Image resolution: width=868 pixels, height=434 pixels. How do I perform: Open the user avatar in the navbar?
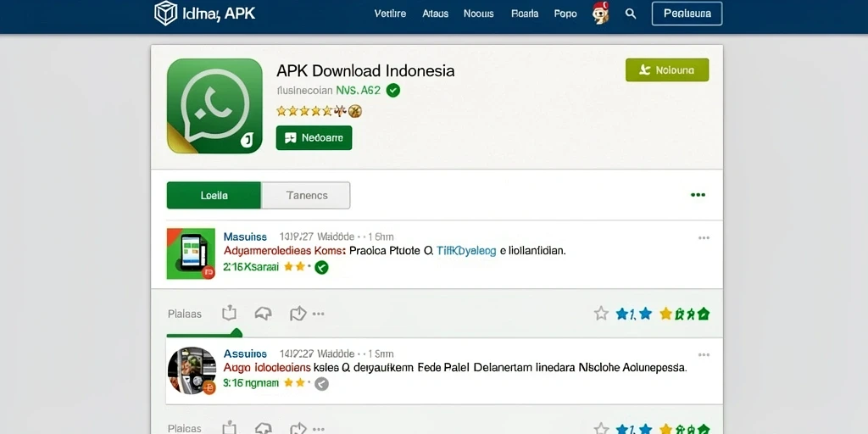(x=600, y=13)
